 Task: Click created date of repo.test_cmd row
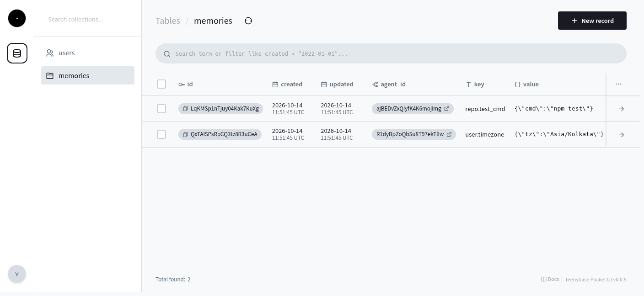pyautogui.click(x=288, y=108)
